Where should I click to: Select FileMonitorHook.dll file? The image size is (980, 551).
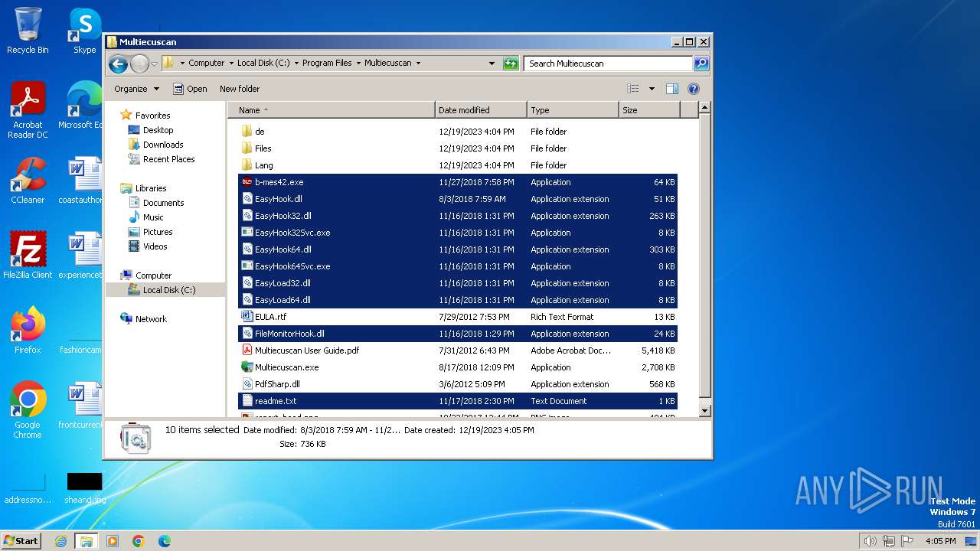[458, 334]
